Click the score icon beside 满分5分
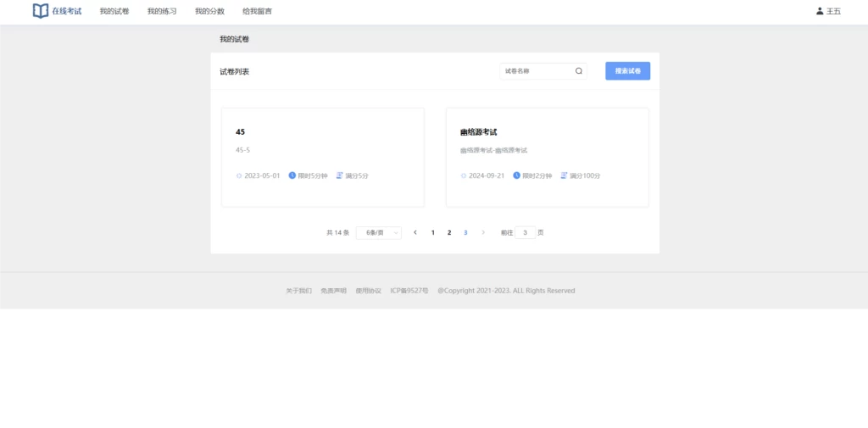868x428 pixels. (x=339, y=176)
